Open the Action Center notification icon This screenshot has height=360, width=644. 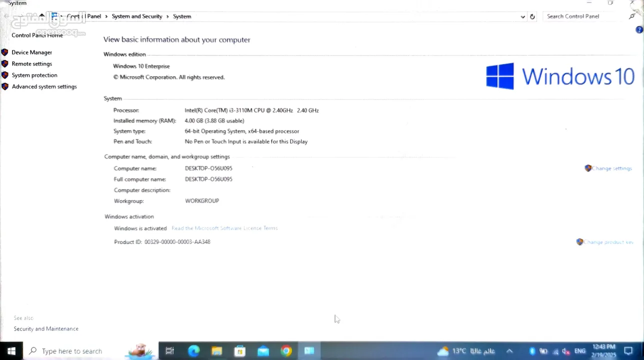628,351
